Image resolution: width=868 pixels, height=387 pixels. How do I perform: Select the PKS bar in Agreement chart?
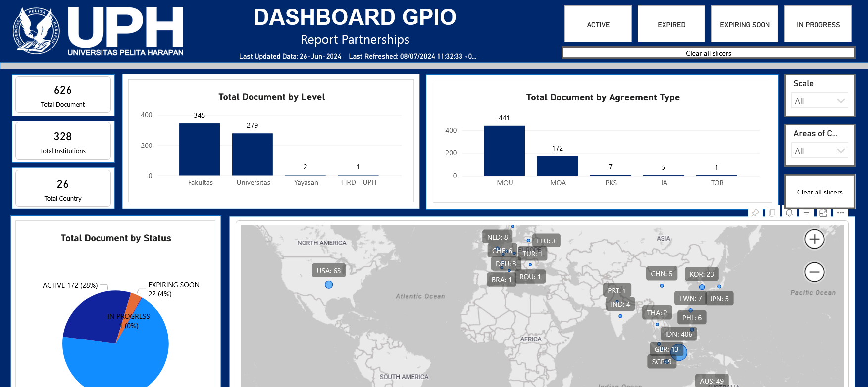pos(611,175)
